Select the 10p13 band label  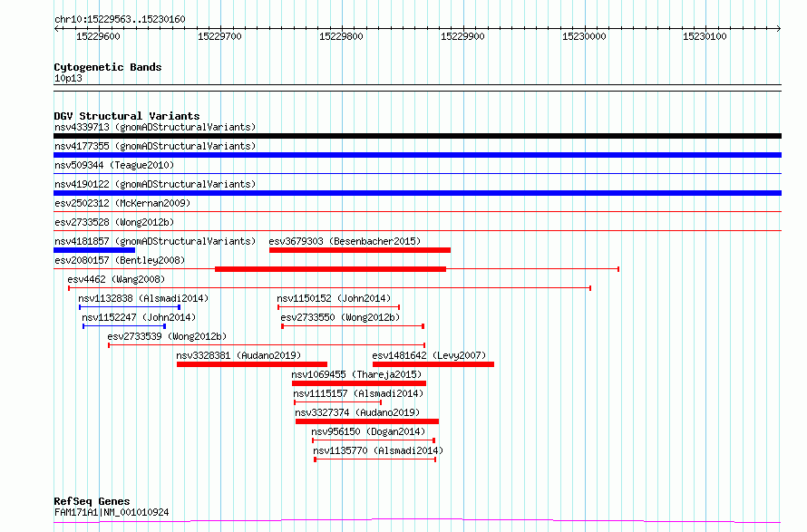tap(68, 78)
